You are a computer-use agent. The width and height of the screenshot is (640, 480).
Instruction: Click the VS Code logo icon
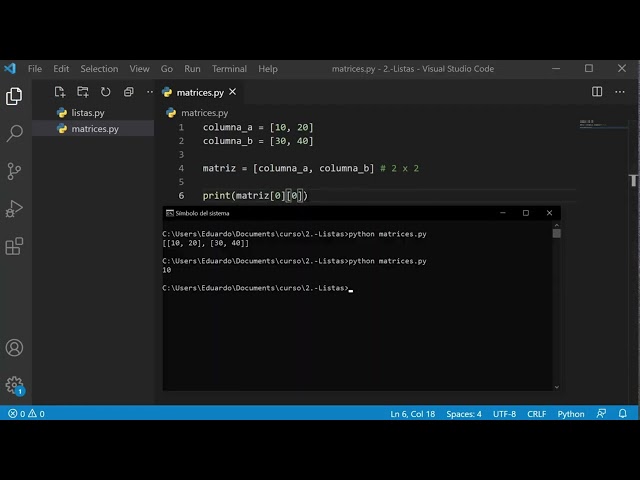pyautogui.click(x=10, y=68)
